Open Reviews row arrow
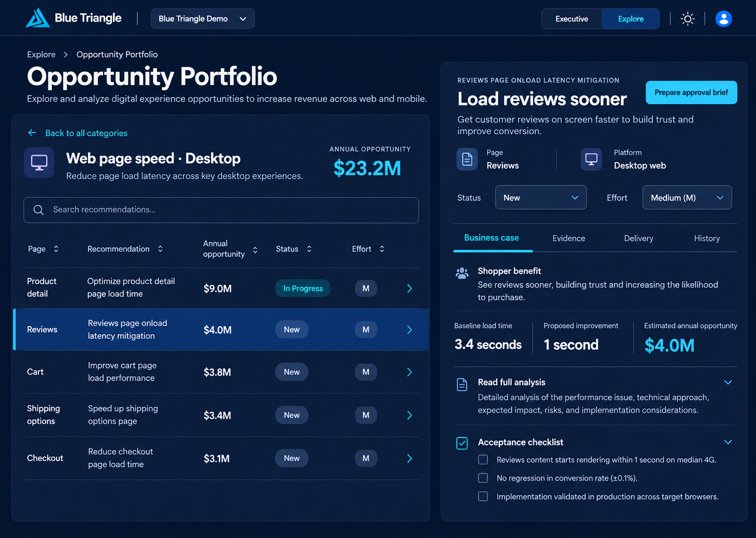Image resolution: width=756 pixels, height=538 pixels. [409, 330]
